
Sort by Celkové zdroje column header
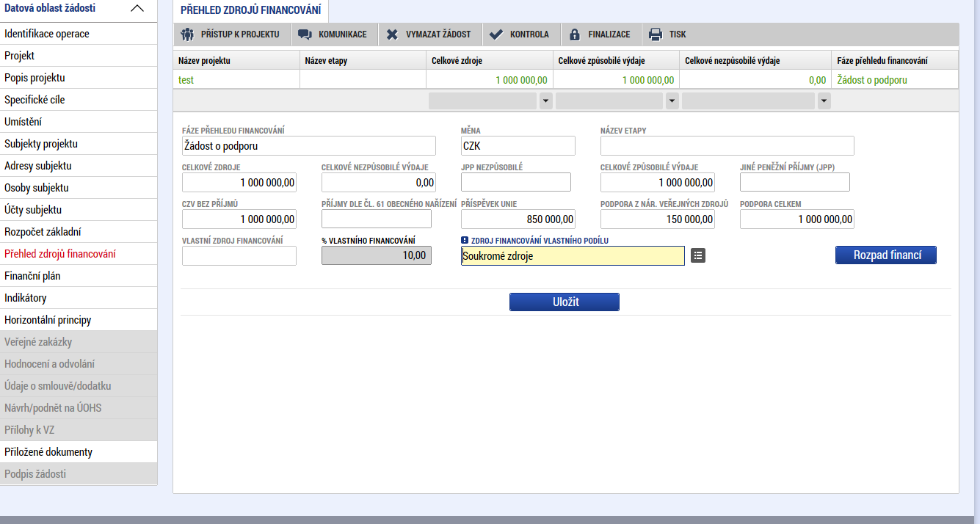[x=490, y=60]
